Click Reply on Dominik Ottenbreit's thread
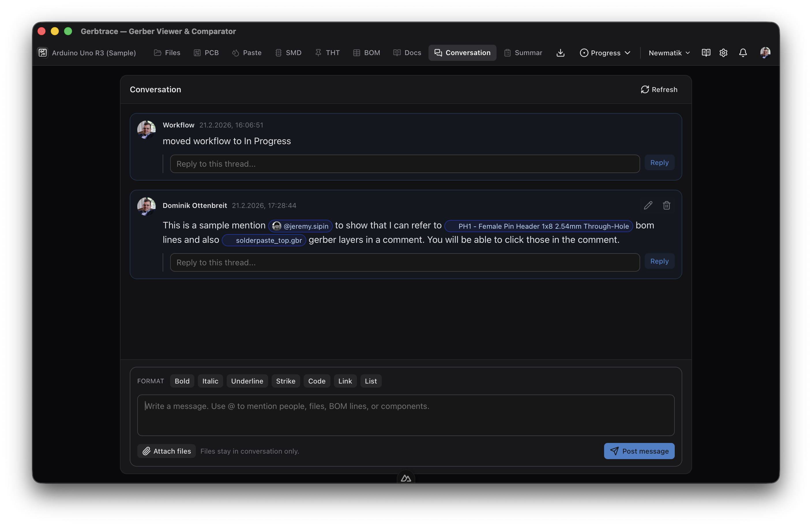Image resolution: width=812 pixels, height=526 pixels. pyautogui.click(x=659, y=261)
